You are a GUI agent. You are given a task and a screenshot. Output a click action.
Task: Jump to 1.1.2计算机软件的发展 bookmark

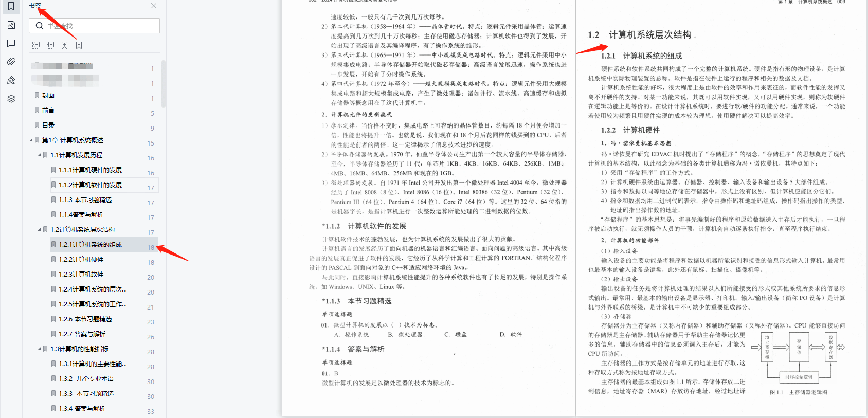[90, 185]
